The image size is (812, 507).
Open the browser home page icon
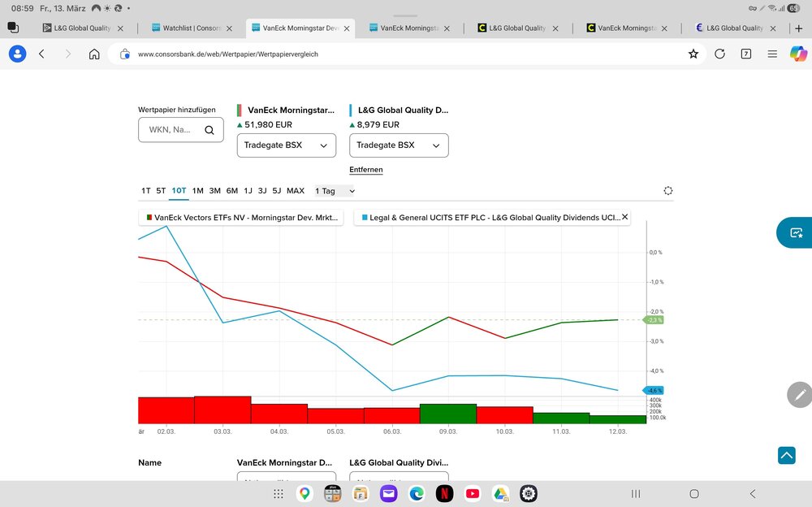(94, 54)
